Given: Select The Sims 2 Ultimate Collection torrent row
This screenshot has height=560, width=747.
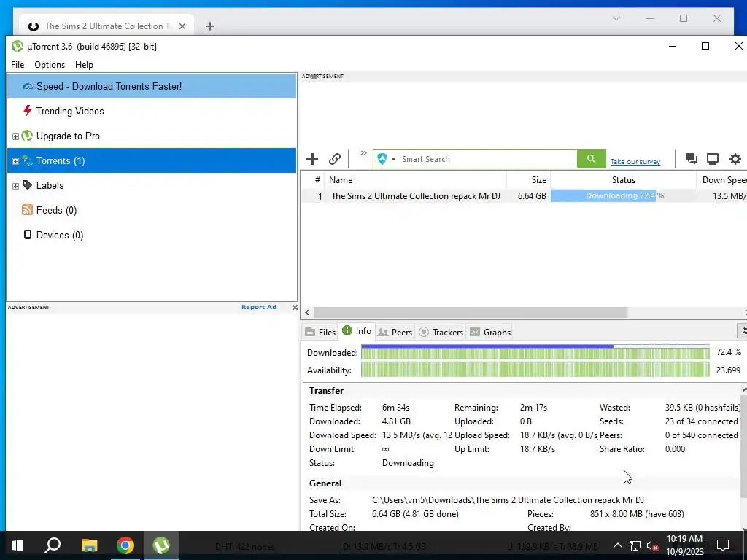Looking at the screenshot, I should tap(524, 195).
